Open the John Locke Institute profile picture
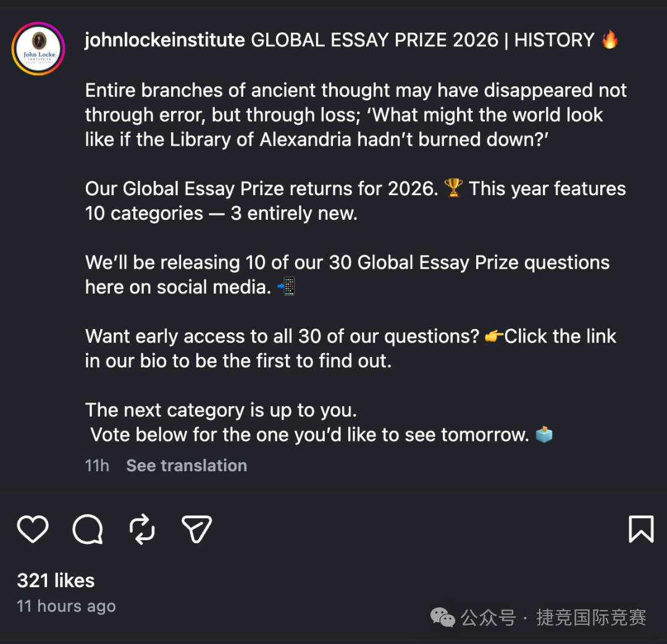This screenshot has width=667, height=644. pyautogui.click(x=38, y=49)
